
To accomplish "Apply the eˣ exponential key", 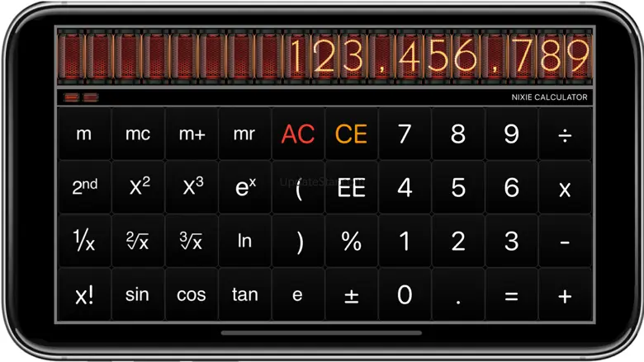I will click(244, 187).
